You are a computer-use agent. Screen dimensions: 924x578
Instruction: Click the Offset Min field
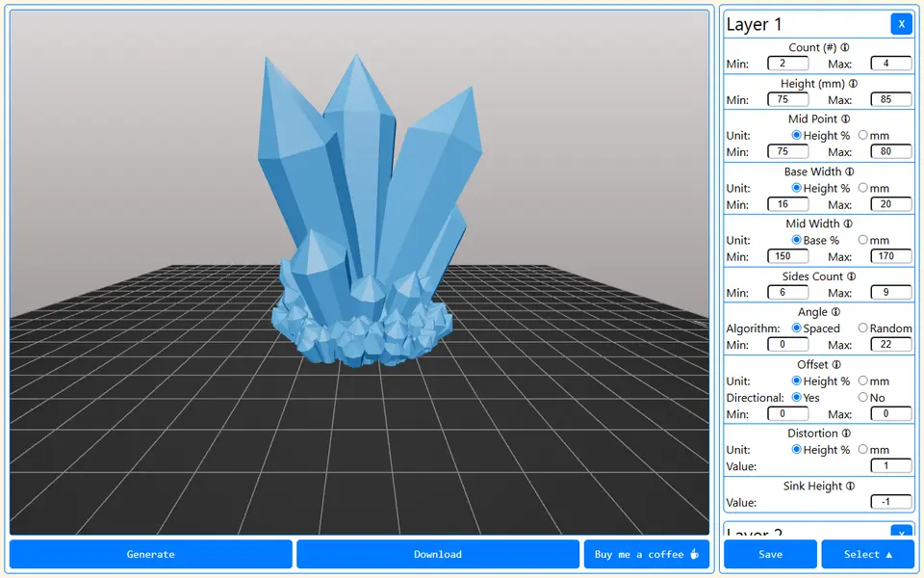[x=788, y=413]
